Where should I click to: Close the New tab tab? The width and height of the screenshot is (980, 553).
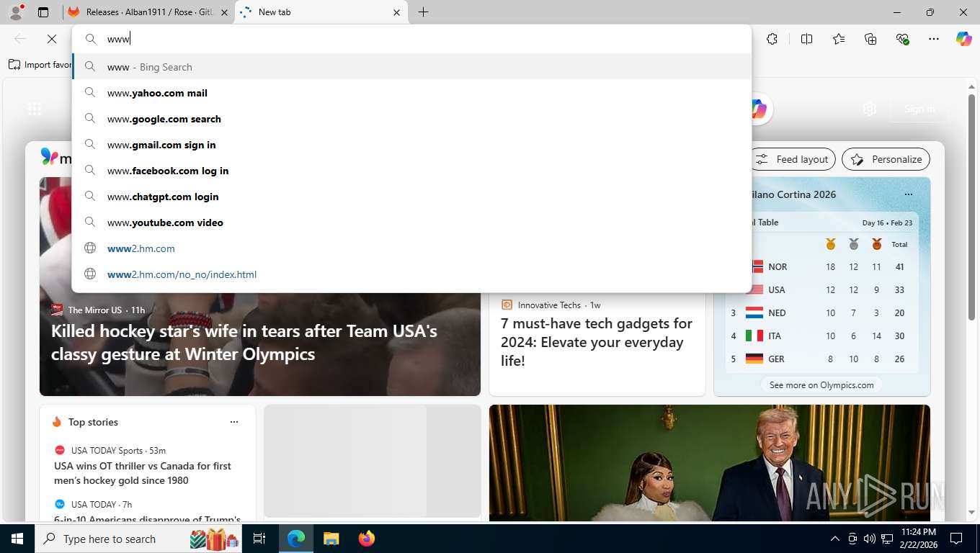[396, 12]
